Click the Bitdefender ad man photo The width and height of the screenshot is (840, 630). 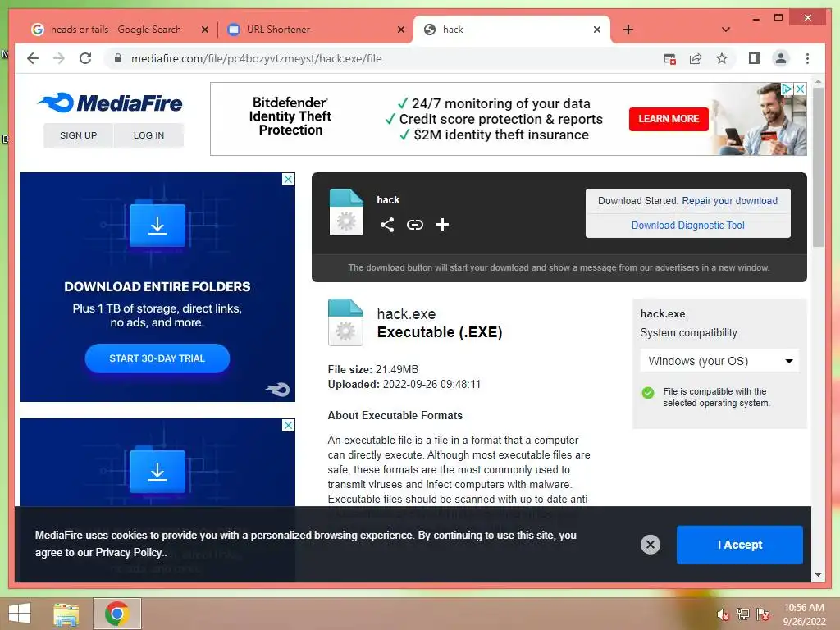(760, 119)
